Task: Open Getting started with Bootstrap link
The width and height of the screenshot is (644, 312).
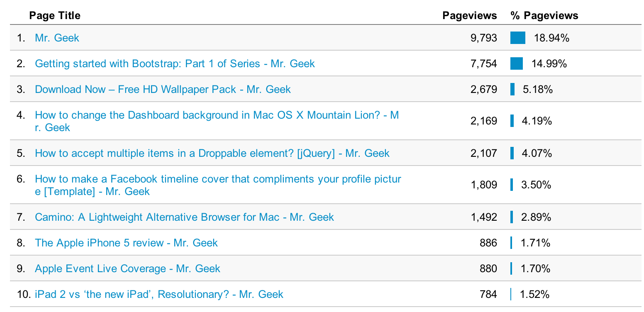Action: tap(175, 63)
